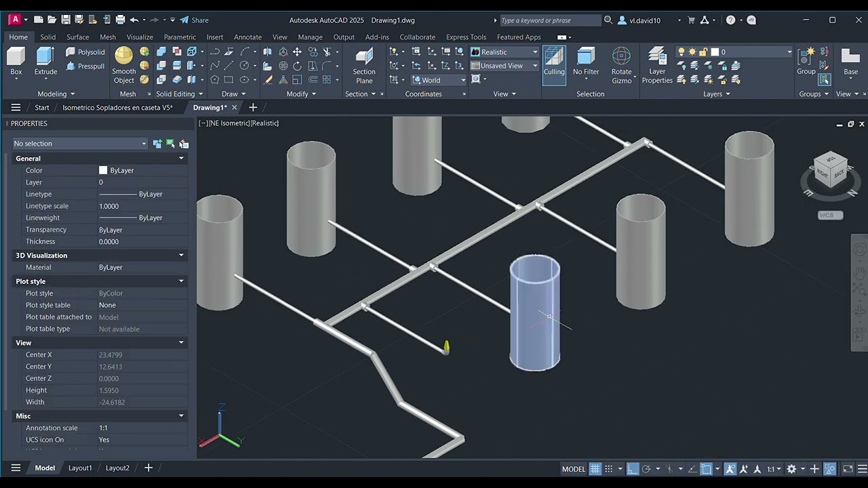Click the No Filter selection button
Screen dimensions: 868x488
[x=586, y=61]
